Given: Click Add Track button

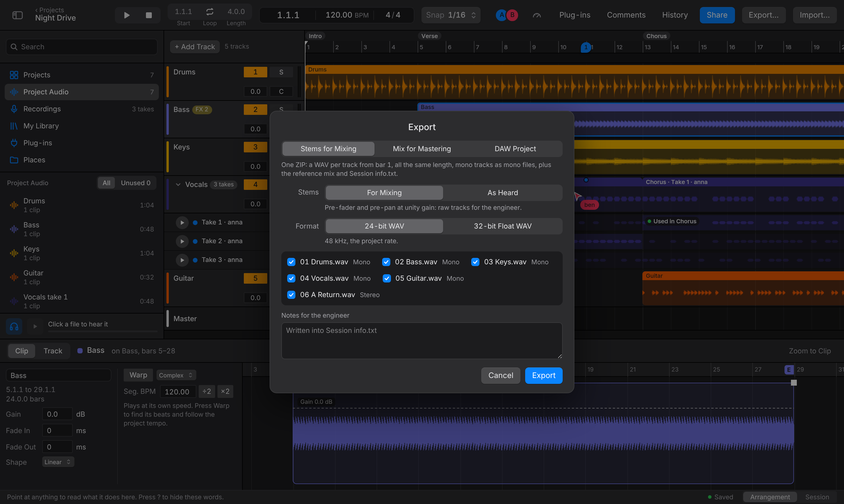Looking at the screenshot, I should point(195,47).
